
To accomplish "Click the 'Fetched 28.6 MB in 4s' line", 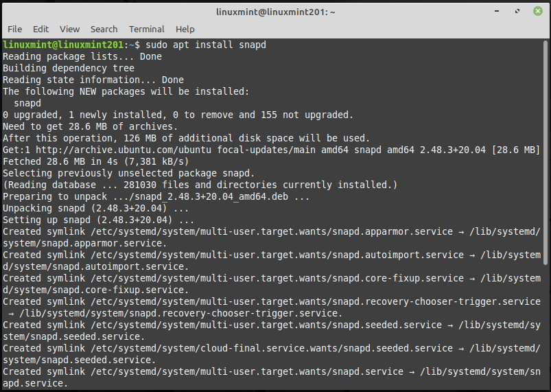I will (95, 161).
